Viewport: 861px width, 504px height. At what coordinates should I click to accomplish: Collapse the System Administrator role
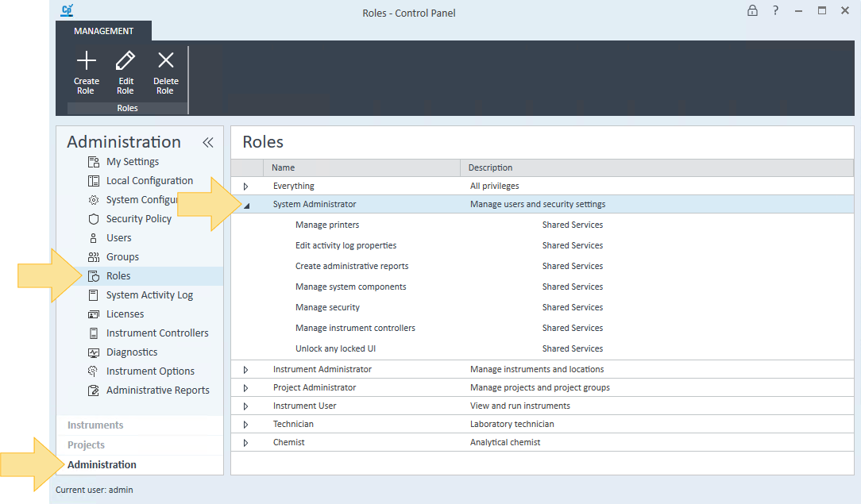pyautogui.click(x=246, y=205)
